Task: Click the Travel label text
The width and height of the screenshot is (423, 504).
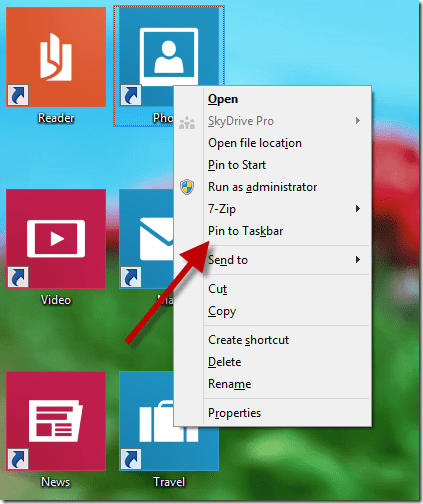Action: pyautogui.click(x=169, y=482)
